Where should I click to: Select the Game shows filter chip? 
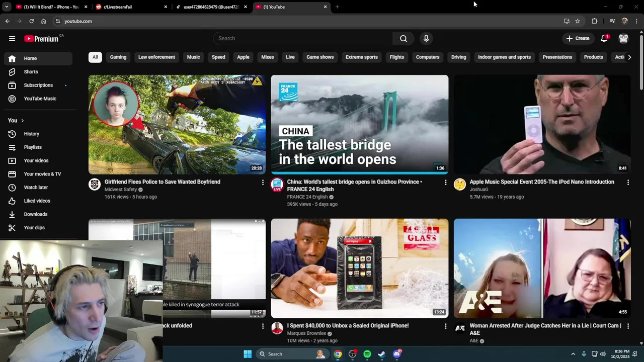320,57
